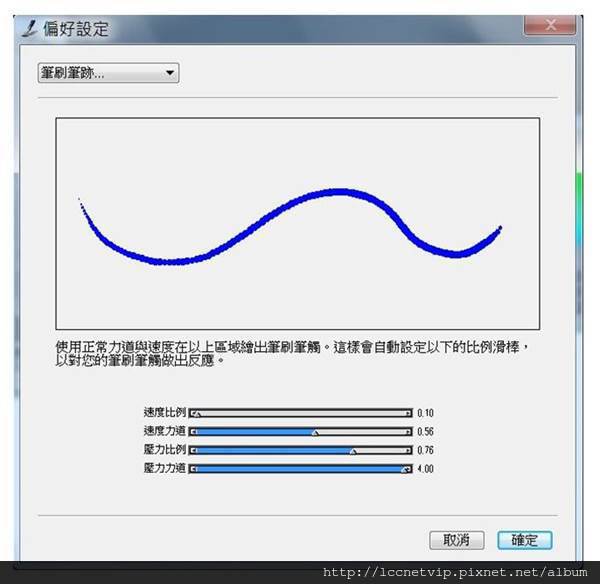Click the pen icon in title bar
Image resolution: width=600 pixels, height=584 pixels.
click(x=30, y=29)
